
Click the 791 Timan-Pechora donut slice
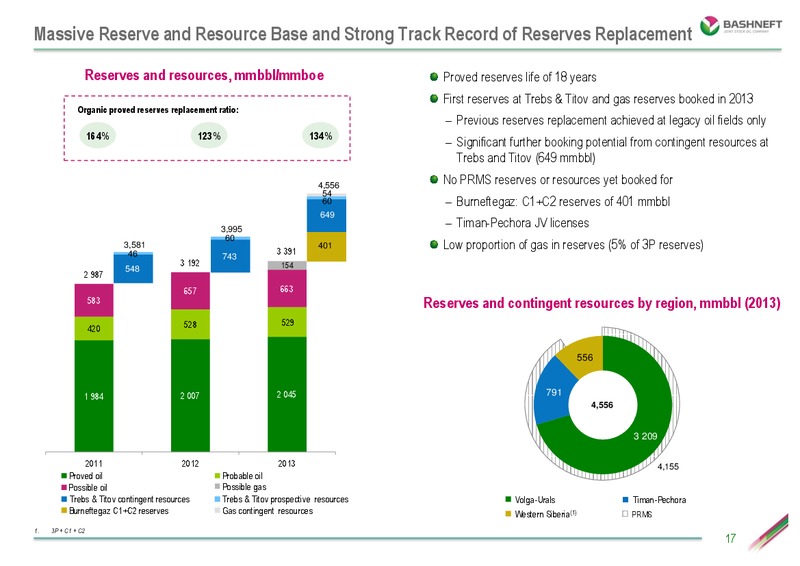[x=554, y=392]
